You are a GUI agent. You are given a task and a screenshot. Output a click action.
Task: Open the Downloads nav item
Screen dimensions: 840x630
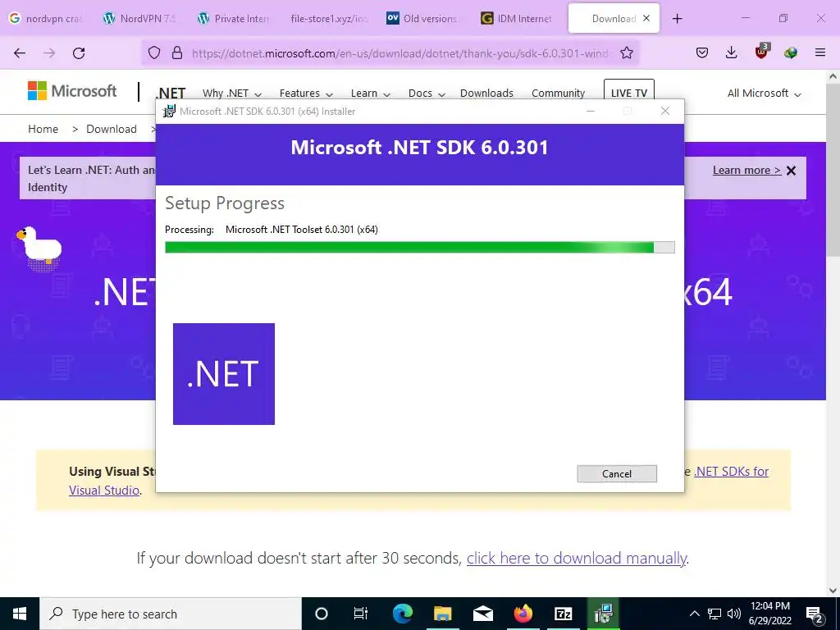[486, 94]
